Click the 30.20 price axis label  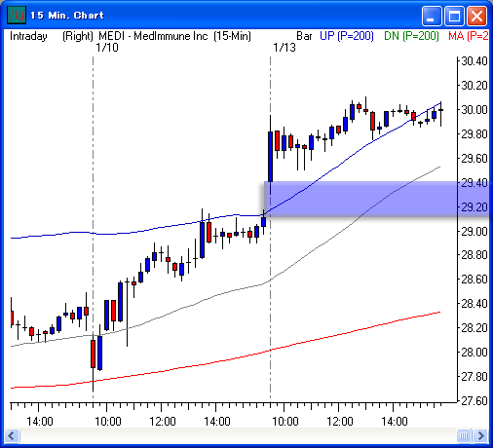pos(474,86)
